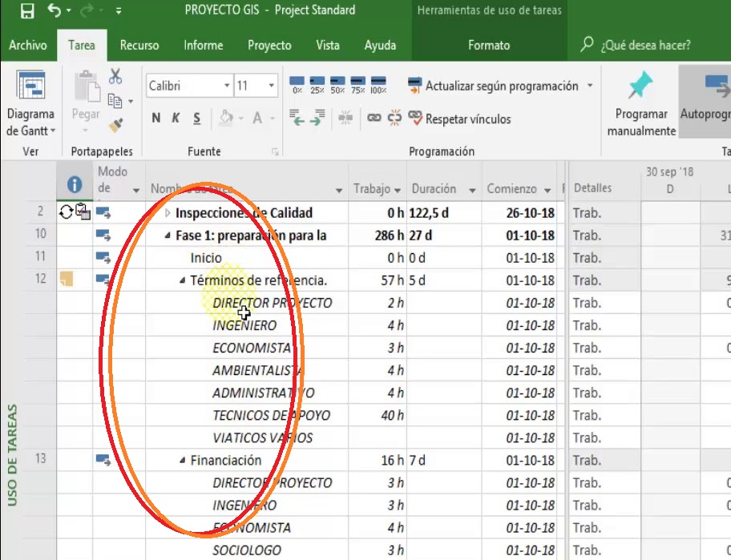Mark task 50% complete

click(x=337, y=85)
